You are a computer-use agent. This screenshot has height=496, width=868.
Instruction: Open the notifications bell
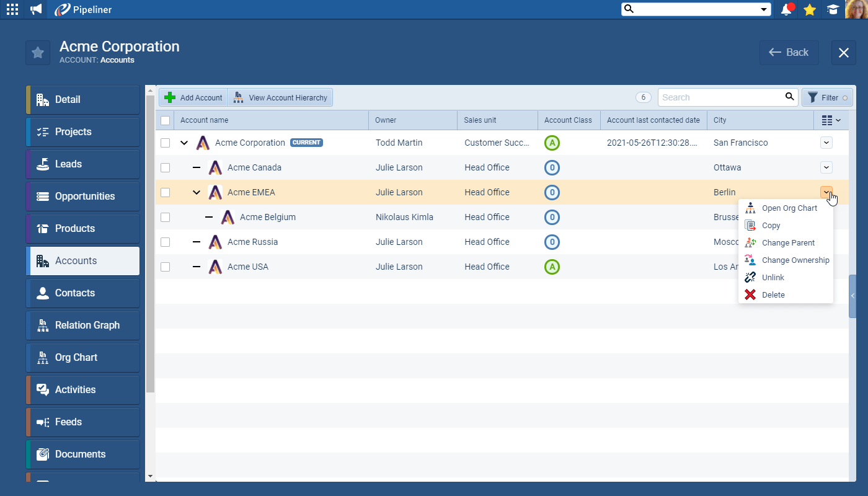(x=786, y=9)
